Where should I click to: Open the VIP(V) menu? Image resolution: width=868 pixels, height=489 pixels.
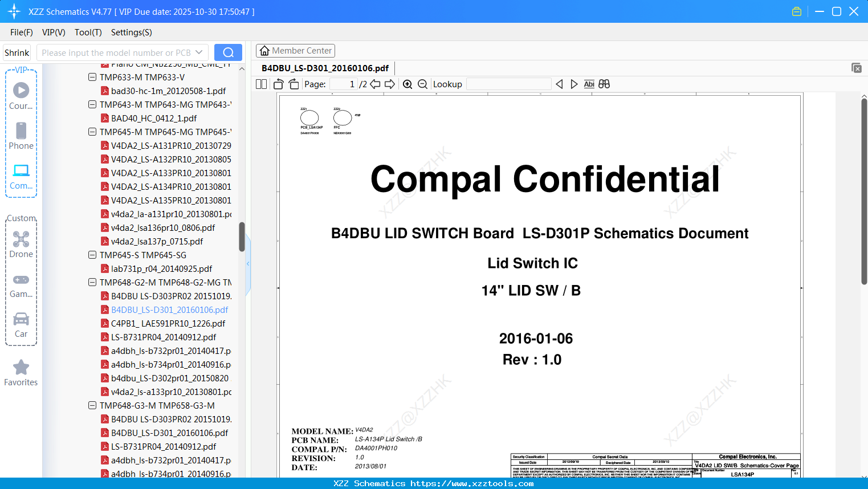click(x=54, y=32)
